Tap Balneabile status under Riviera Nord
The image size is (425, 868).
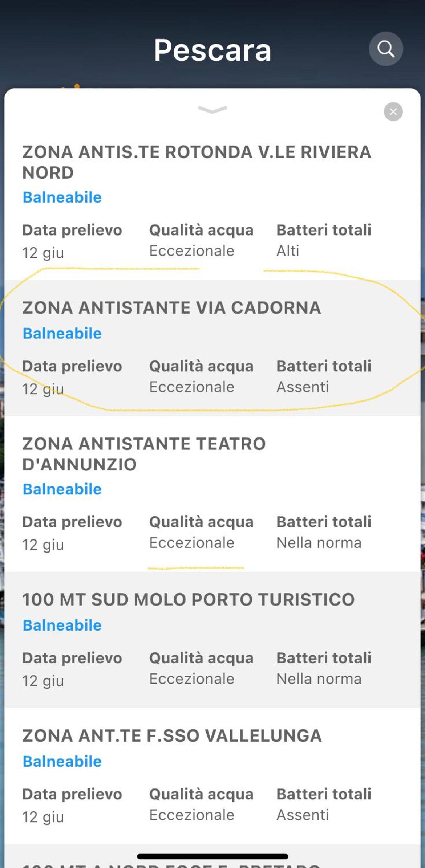(x=62, y=197)
